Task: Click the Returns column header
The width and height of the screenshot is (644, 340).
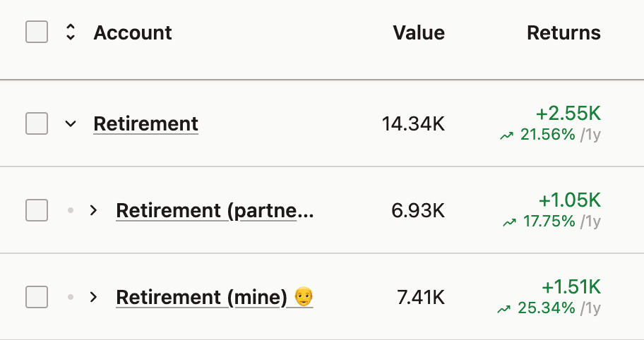Action: [563, 32]
